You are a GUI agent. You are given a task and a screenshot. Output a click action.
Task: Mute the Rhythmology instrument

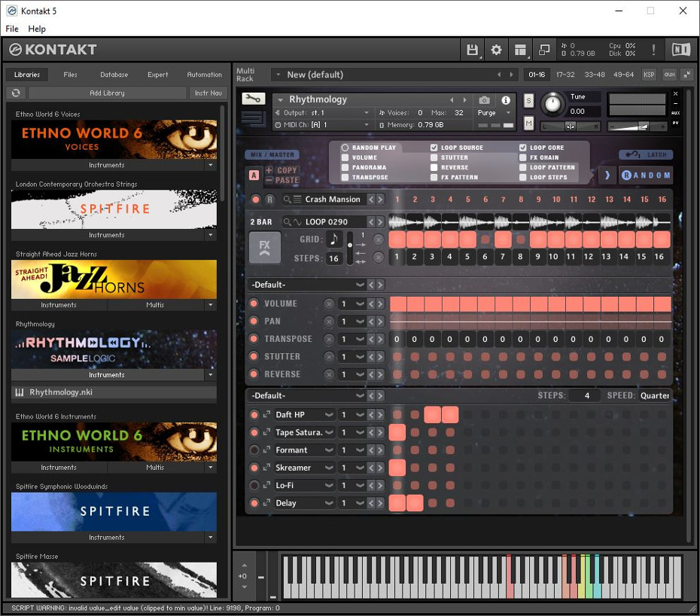528,124
